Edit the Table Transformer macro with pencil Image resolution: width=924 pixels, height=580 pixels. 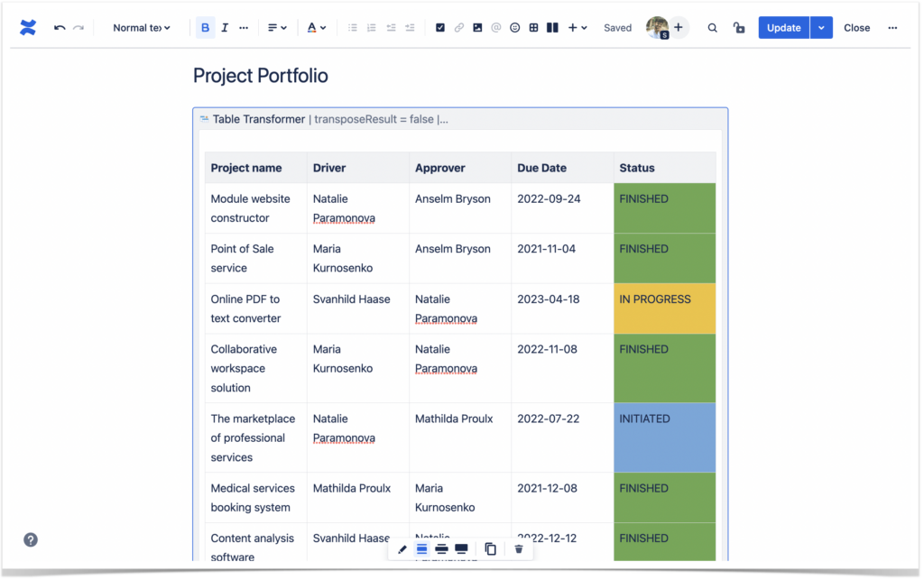tap(402, 548)
